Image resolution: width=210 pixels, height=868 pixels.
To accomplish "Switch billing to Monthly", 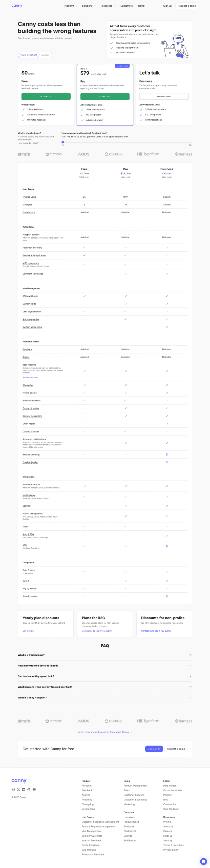I will tap(45, 55).
